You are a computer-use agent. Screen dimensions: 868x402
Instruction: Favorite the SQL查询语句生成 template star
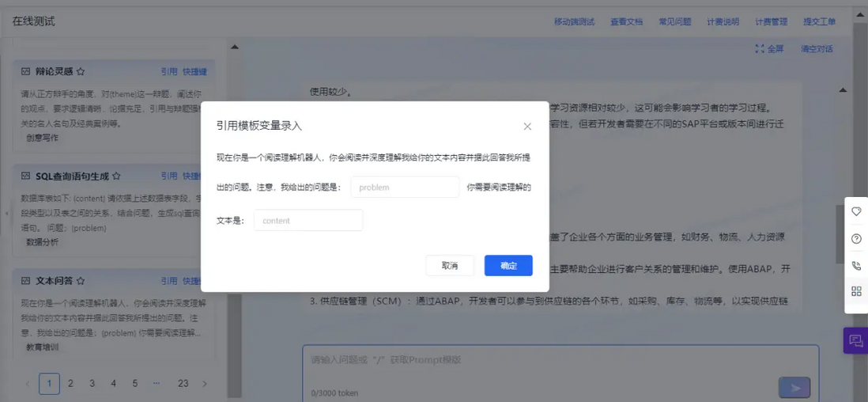(116, 176)
